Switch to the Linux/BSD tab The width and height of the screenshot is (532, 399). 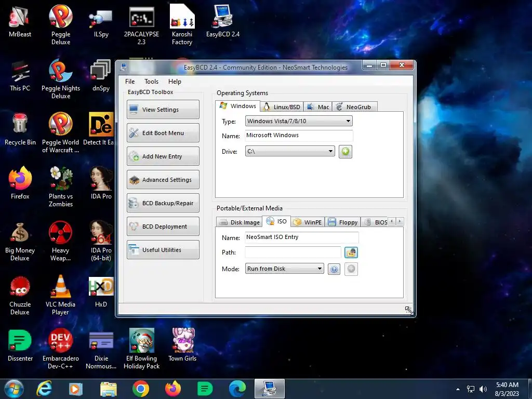(x=282, y=107)
